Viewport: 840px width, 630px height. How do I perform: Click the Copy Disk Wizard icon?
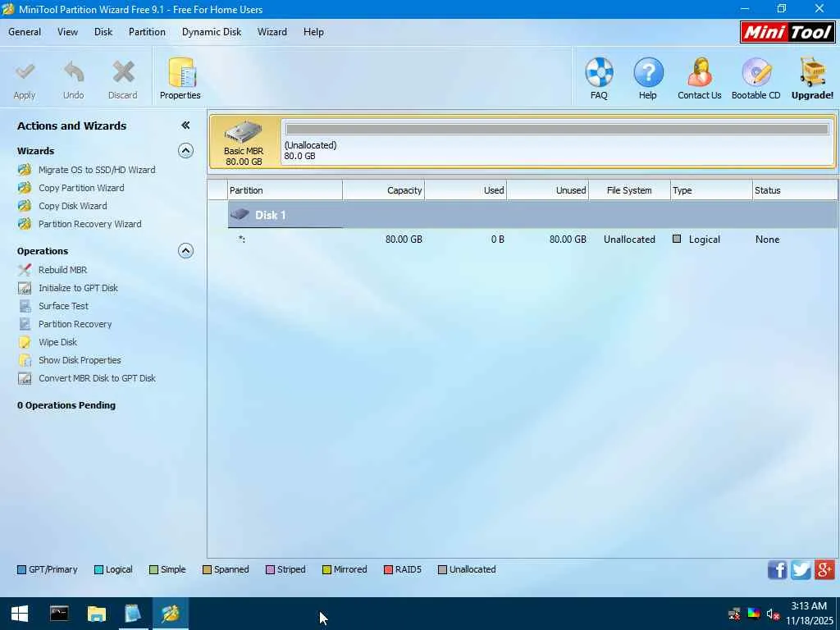(25, 206)
